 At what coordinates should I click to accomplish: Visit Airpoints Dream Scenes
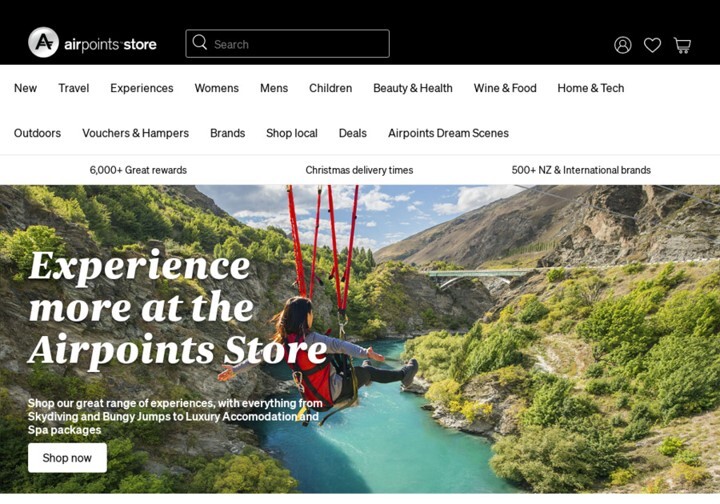point(448,133)
